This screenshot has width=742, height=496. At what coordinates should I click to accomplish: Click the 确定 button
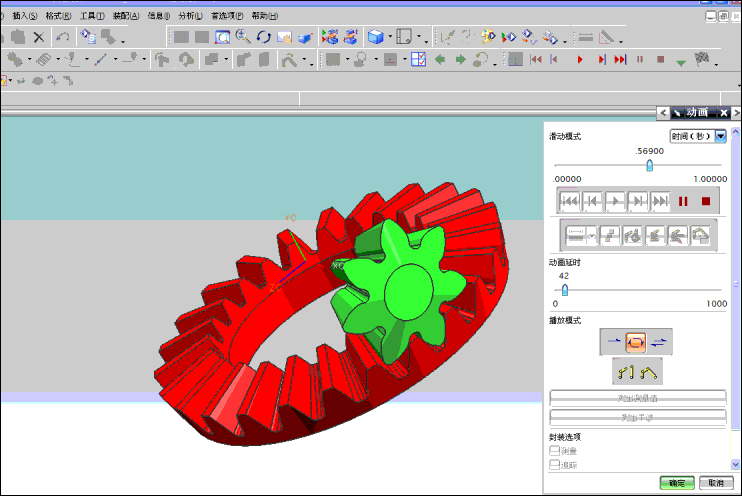pos(677,483)
